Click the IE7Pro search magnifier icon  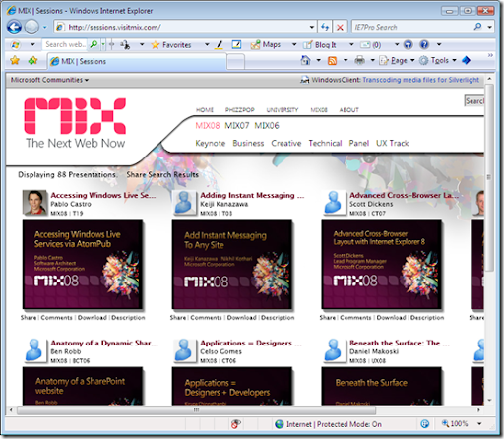[477, 27]
